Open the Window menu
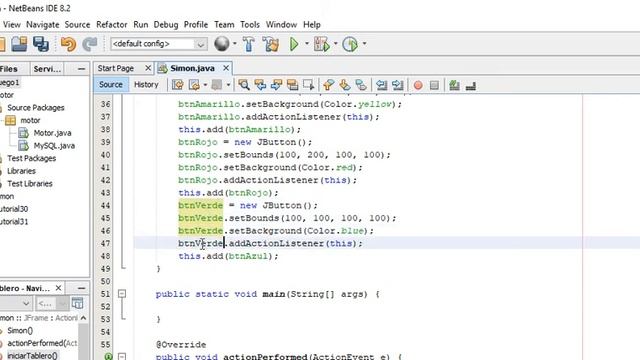Viewport: 640px width, 360px height. coord(281,24)
